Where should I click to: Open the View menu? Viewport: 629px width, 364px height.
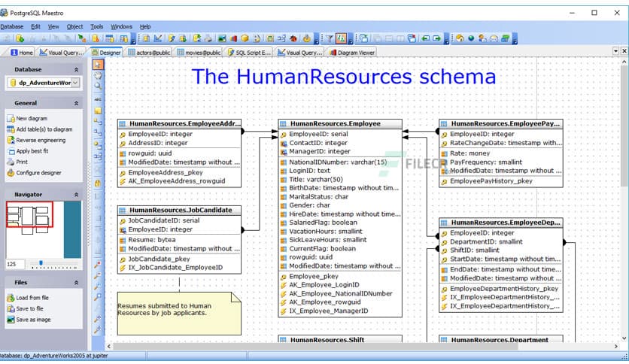click(53, 26)
